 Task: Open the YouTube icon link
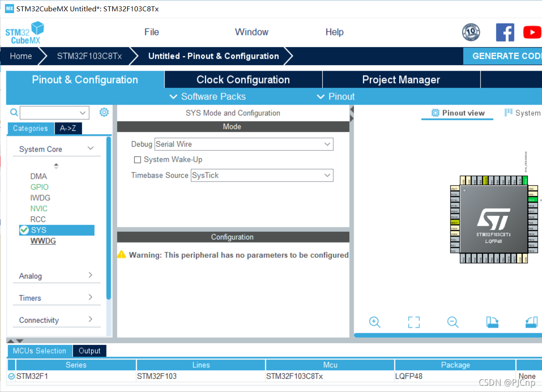(x=532, y=33)
